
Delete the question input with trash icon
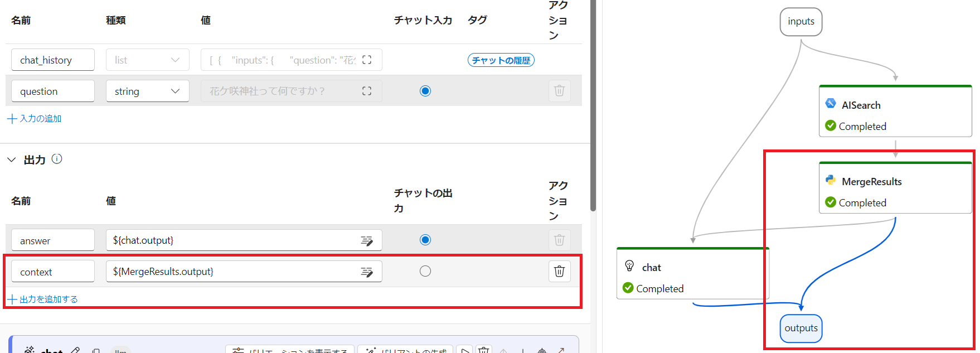tap(559, 90)
